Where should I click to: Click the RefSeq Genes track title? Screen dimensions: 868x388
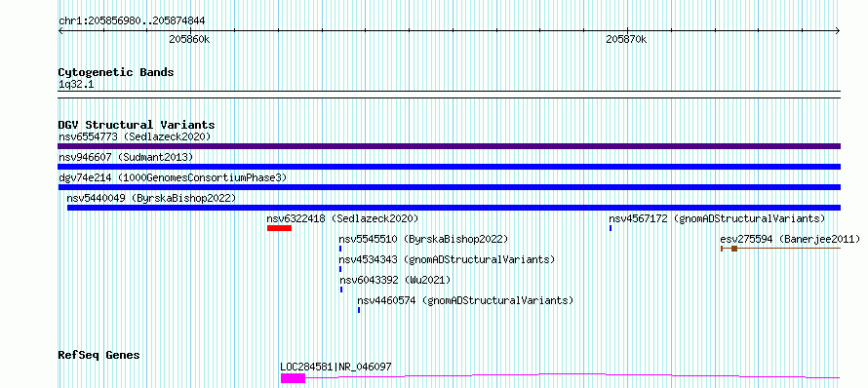pyautogui.click(x=99, y=355)
